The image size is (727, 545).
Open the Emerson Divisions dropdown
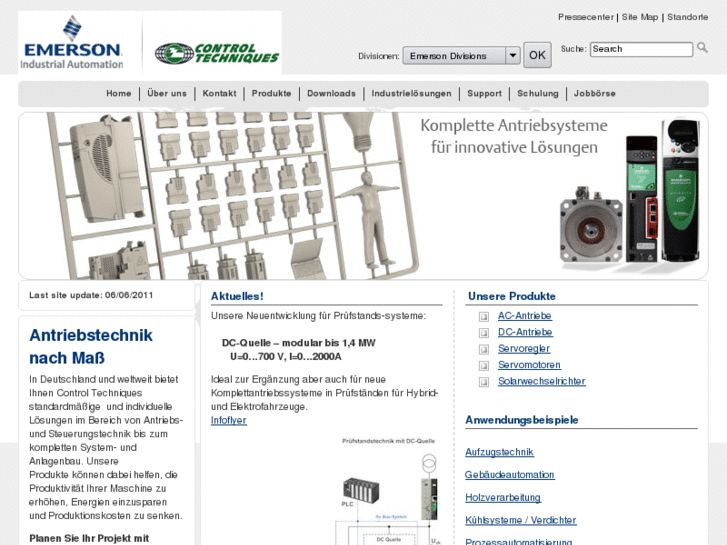(461, 56)
